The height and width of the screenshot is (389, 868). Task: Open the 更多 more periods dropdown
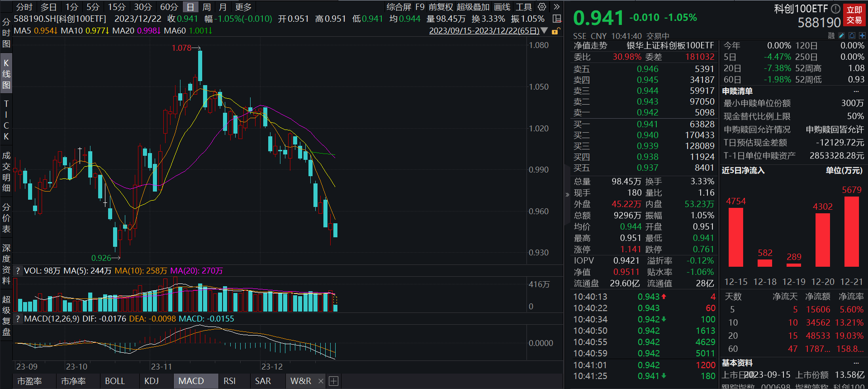click(x=243, y=7)
